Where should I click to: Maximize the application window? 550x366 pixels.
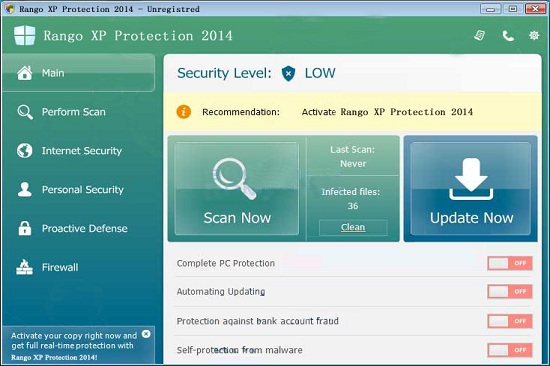click(513, 9)
